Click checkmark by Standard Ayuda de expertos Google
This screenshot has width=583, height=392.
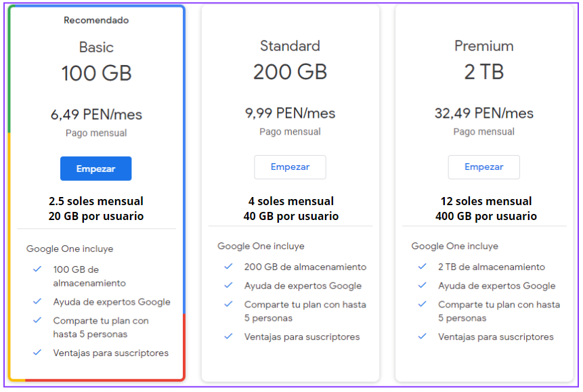click(x=229, y=286)
